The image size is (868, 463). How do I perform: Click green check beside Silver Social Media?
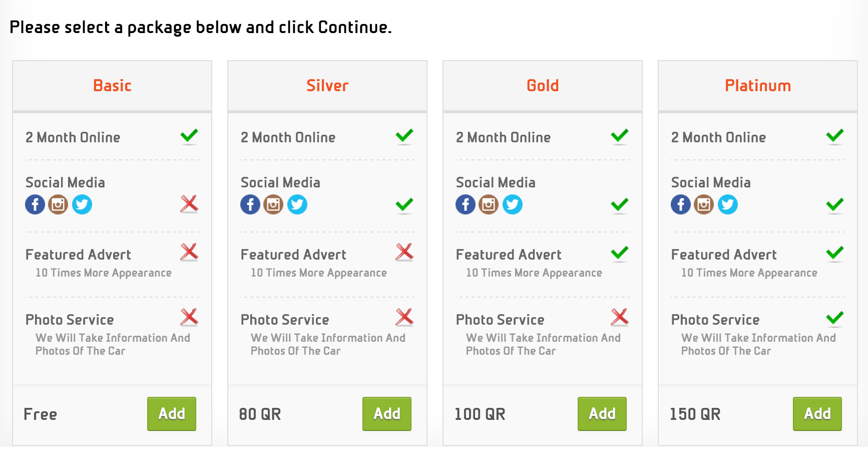404,205
